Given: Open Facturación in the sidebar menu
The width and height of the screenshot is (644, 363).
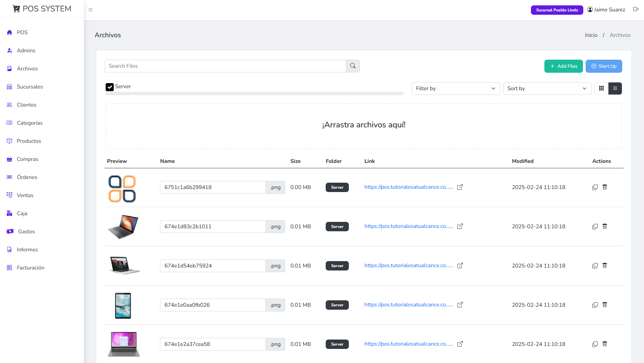Looking at the screenshot, I should pos(31,268).
